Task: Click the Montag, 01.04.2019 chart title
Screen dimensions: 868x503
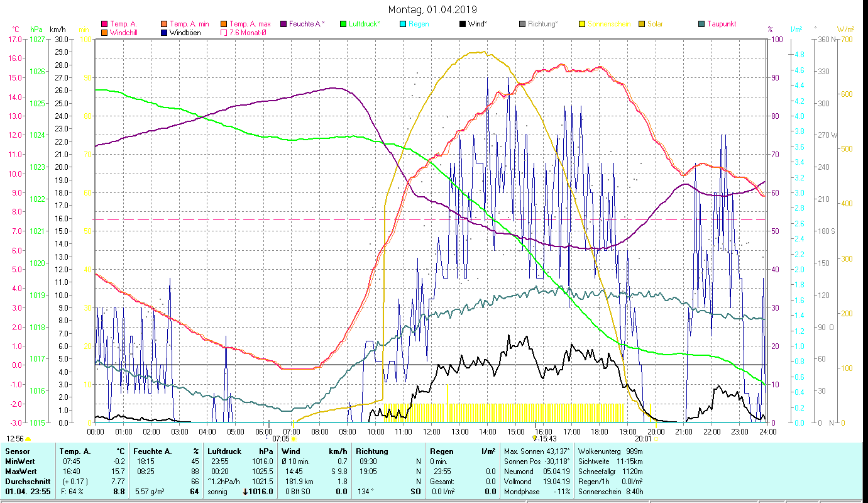Action: pyautogui.click(x=432, y=9)
